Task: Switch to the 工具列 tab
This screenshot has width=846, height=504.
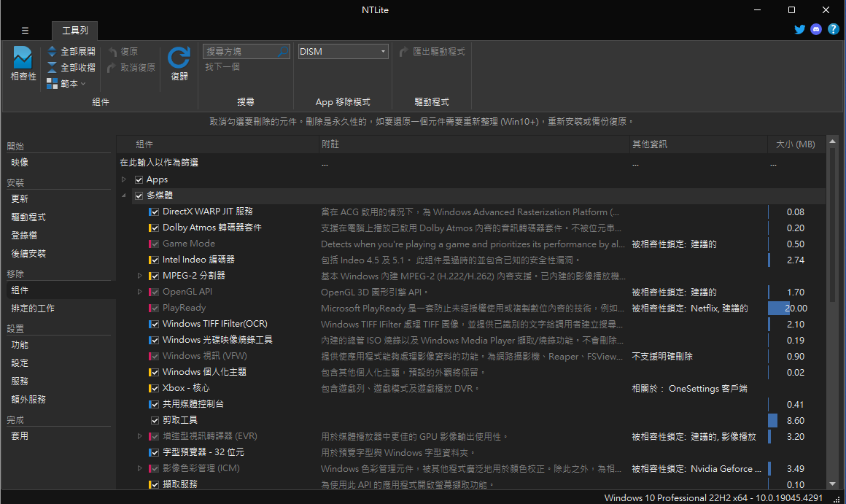Action: tap(75, 30)
